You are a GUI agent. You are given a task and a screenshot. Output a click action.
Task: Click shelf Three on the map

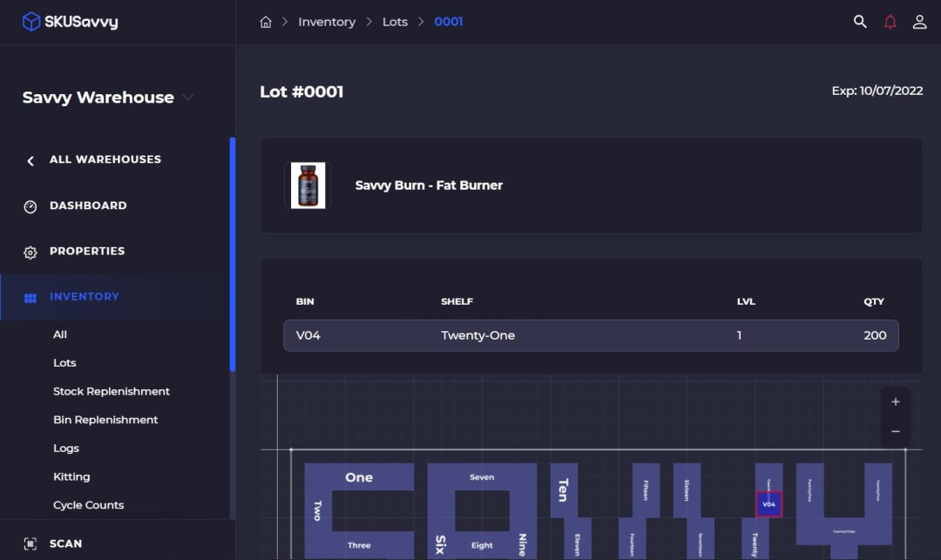[x=359, y=545]
